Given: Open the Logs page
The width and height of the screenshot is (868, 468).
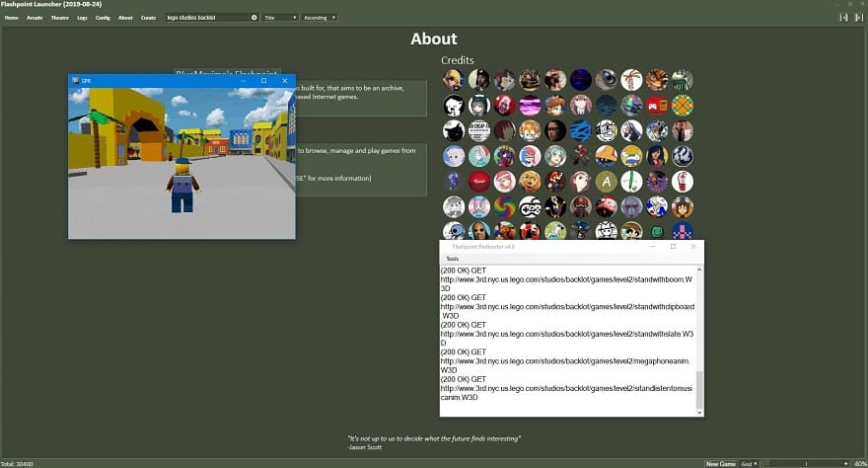Looking at the screenshot, I should [x=82, y=18].
